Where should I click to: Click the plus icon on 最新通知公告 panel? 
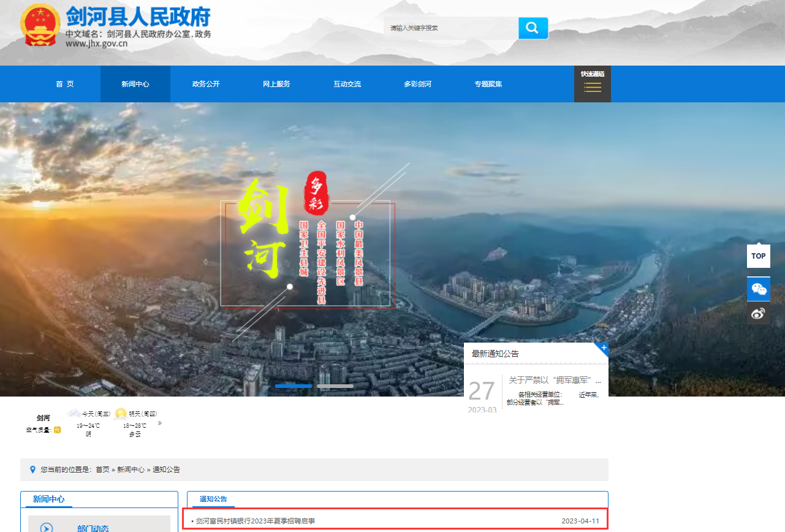[x=604, y=348]
